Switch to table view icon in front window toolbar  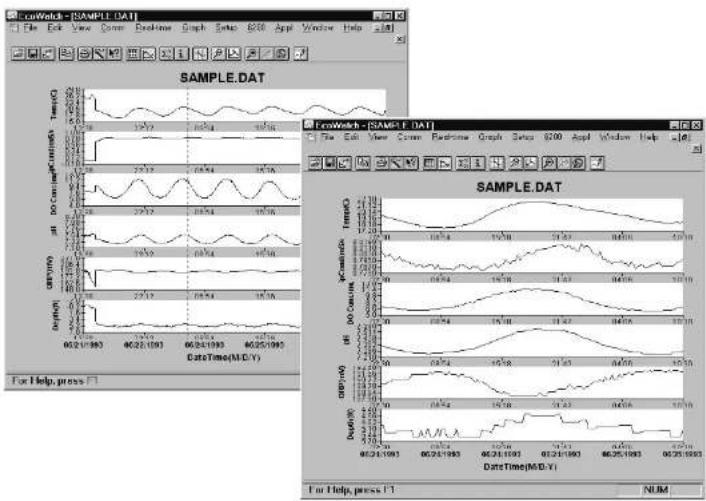[430, 163]
